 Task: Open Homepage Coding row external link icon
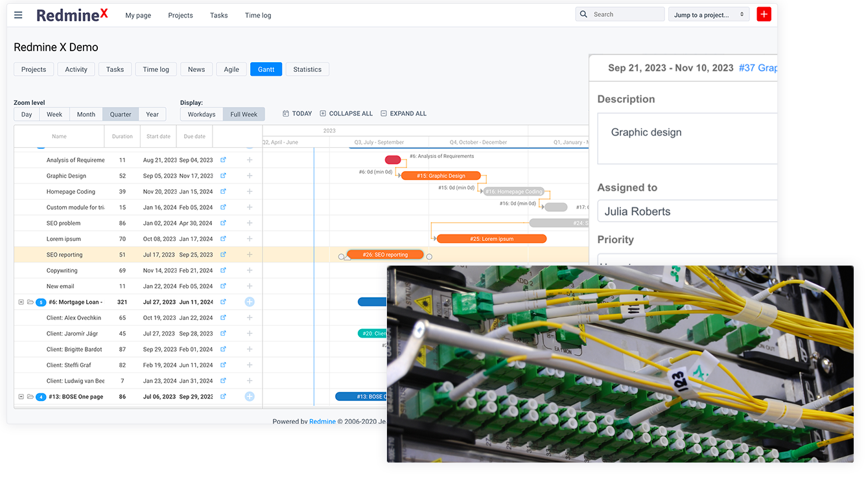point(223,192)
